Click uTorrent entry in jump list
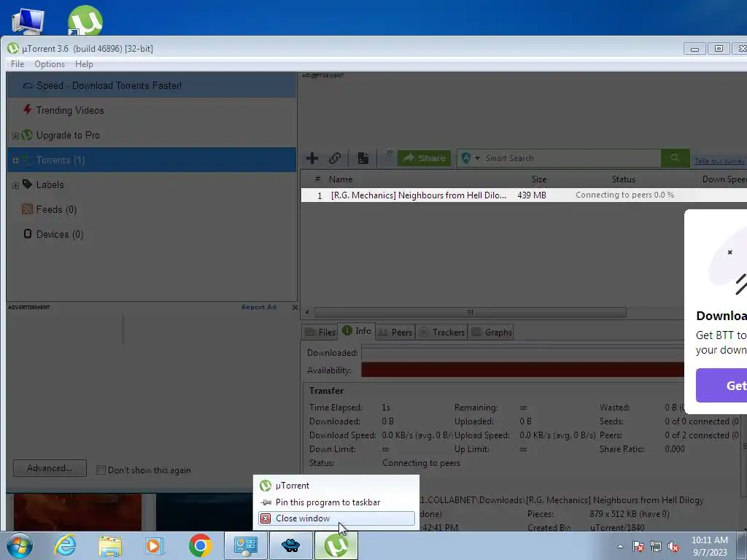The width and height of the screenshot is (747, 560). (336, 486)
